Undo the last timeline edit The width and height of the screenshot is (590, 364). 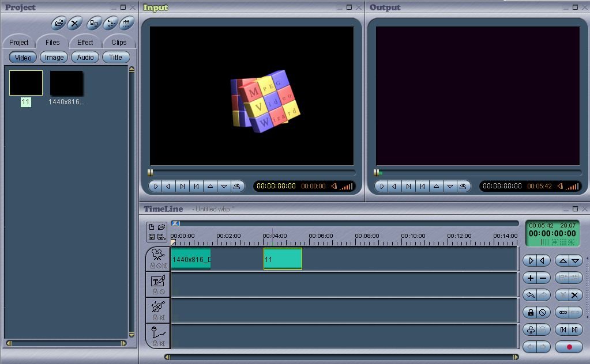pyautogui.click(x=531, y=295)
